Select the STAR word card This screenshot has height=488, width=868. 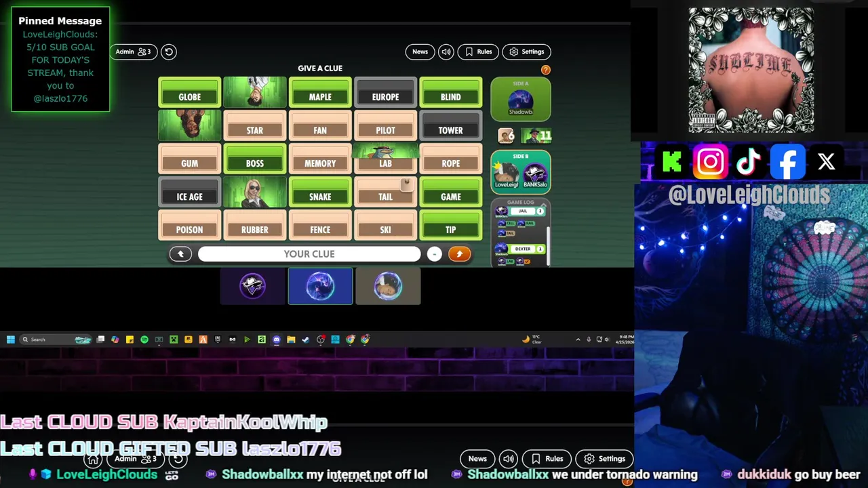[x=255, y=126]
